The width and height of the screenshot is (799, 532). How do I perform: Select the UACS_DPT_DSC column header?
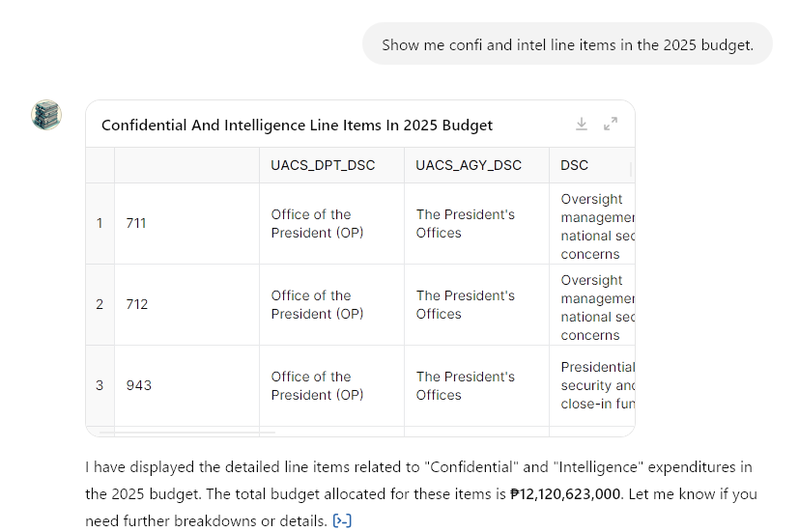[331, 165]
